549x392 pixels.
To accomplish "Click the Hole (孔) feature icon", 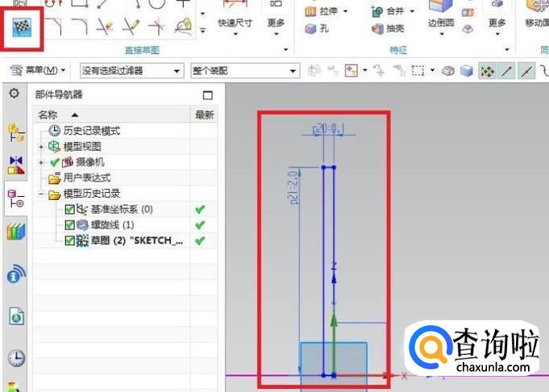I will 311,29.
